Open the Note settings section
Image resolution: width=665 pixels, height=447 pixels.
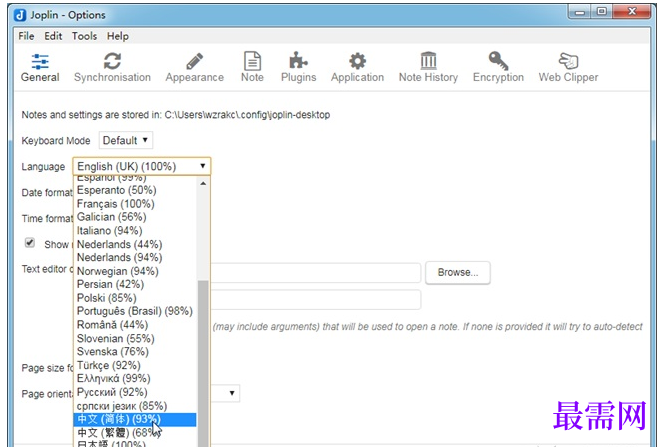click(252, 67)
